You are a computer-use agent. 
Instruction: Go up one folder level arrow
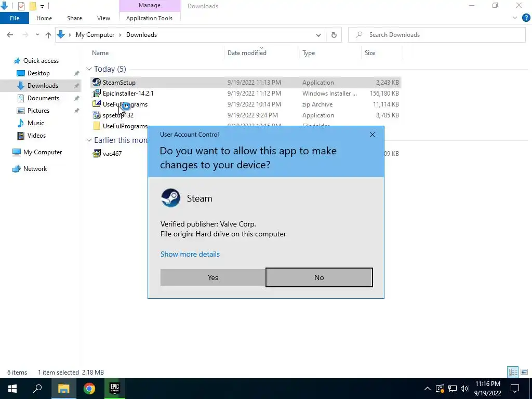click(48, 35)
